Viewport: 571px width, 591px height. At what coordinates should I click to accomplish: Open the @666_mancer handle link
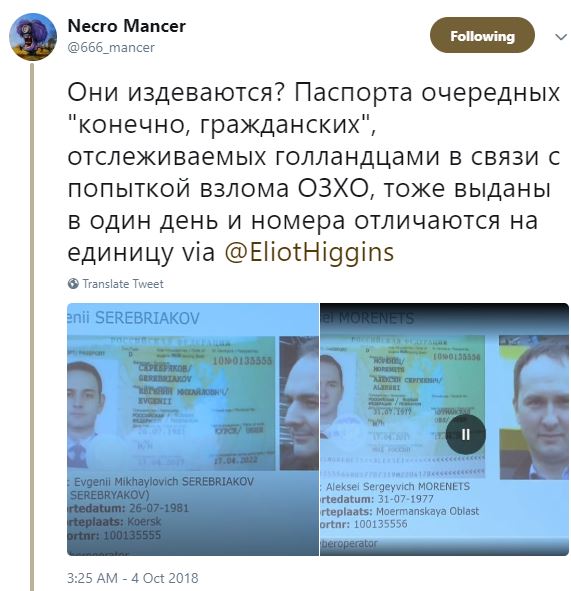pos(111,47)
